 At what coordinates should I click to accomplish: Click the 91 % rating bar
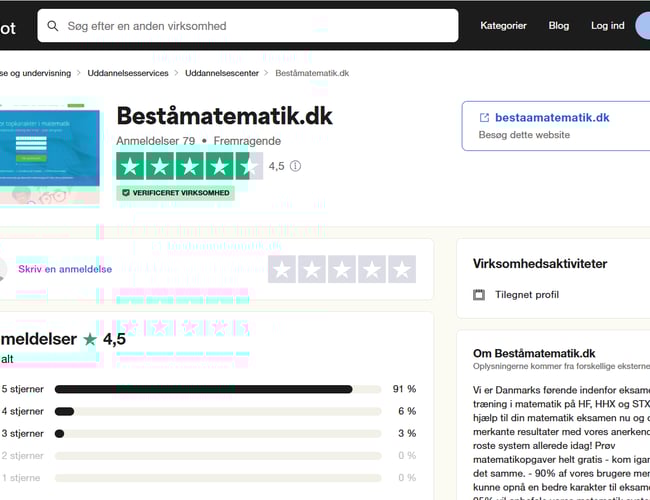tap(218, 389)
